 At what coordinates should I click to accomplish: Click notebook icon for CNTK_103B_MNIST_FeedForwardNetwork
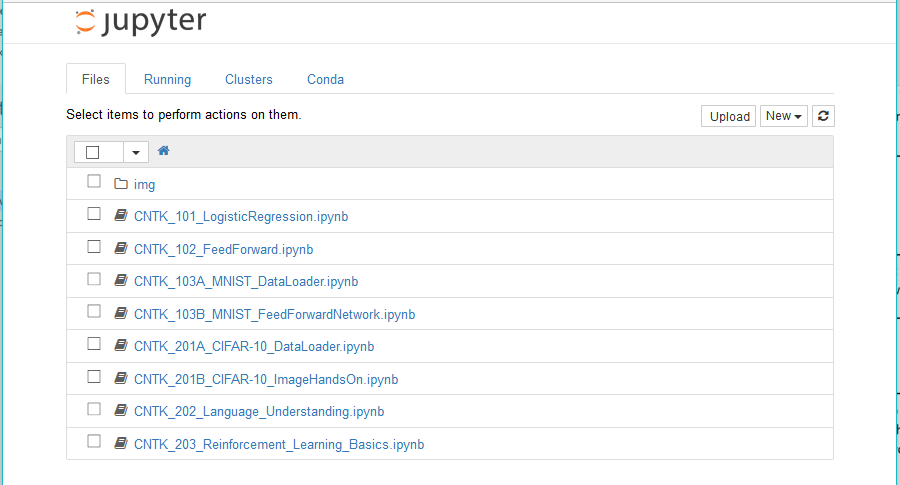[x=121, y=313]
